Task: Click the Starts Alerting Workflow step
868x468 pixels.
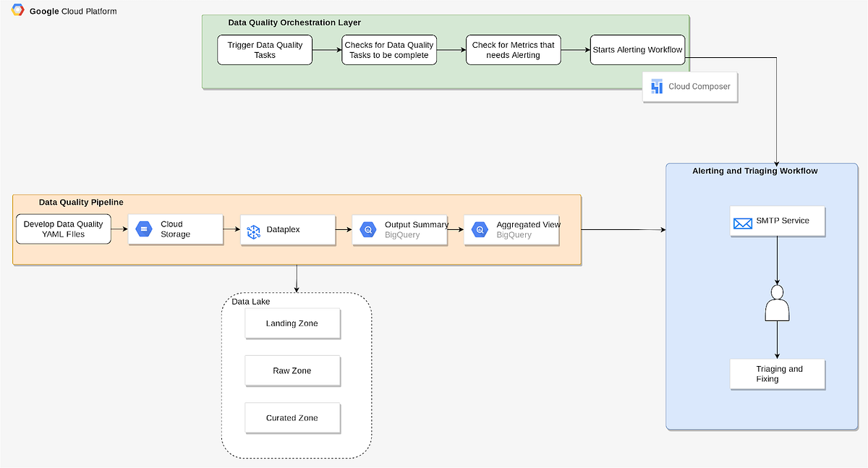Action: [637, 49]
